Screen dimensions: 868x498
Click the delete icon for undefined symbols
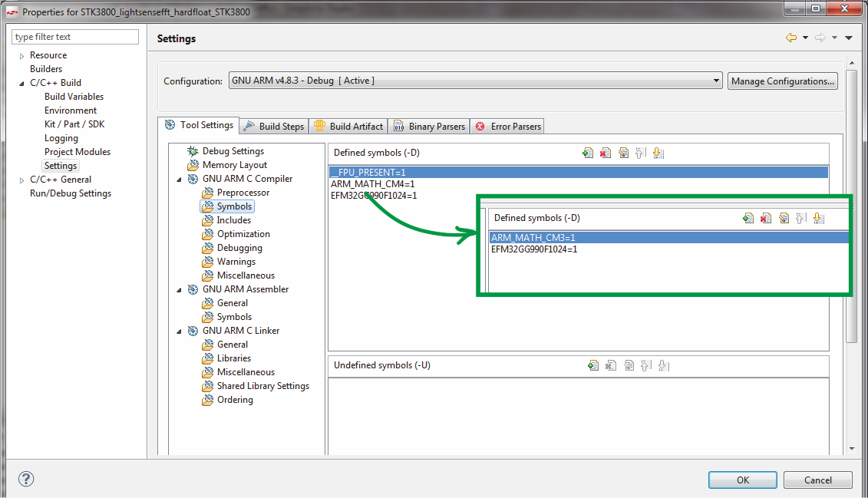pyautogui.click(x=611, y=365)
